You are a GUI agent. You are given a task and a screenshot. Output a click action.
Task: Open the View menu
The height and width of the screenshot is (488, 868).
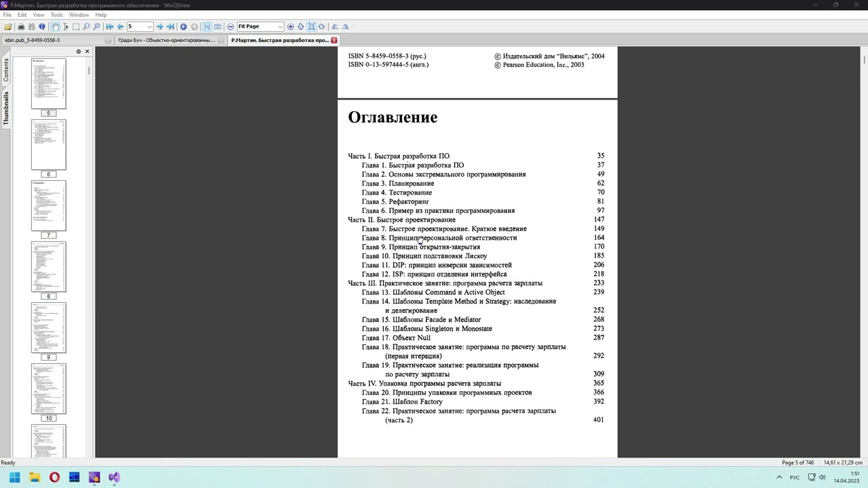tap(39, 15)
